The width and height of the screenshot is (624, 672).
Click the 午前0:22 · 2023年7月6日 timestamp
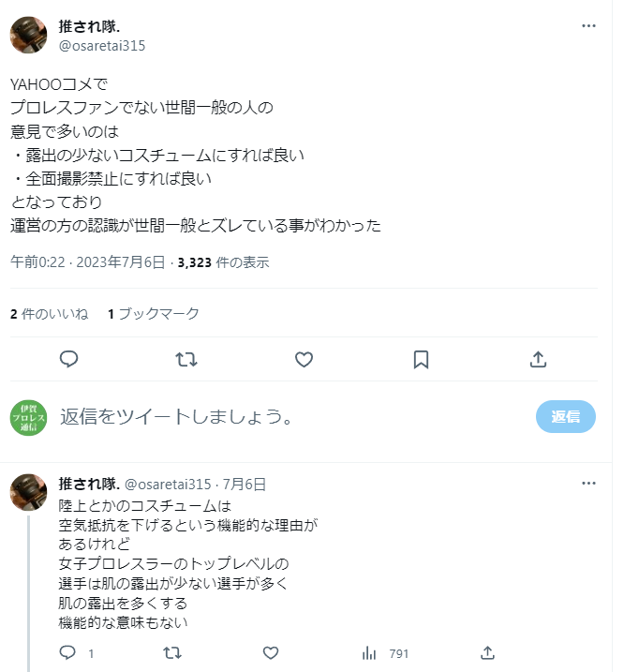pos(88,261)
